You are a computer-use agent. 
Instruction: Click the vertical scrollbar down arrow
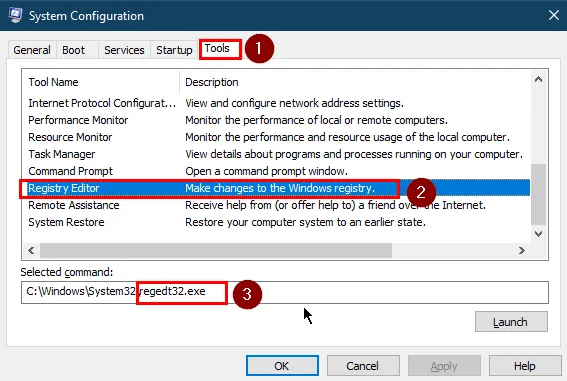[x=538, y=234]
